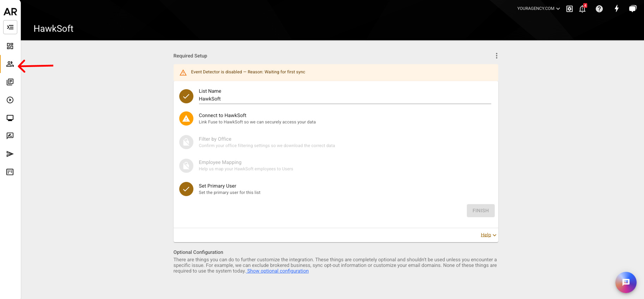Edit the List Name HawkSoft field
Image resolution: width=644 pixels, height=299 pixels.
[x=345, y=99]
